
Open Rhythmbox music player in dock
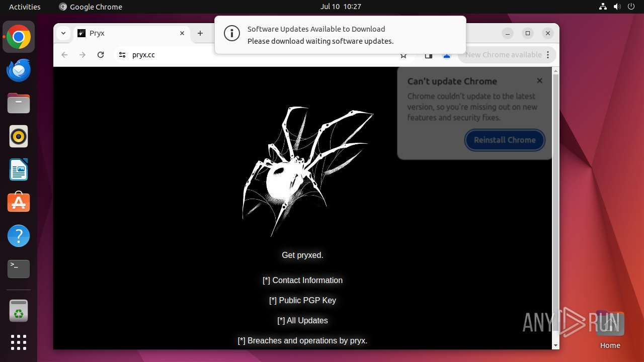click(x=19, y=136)
